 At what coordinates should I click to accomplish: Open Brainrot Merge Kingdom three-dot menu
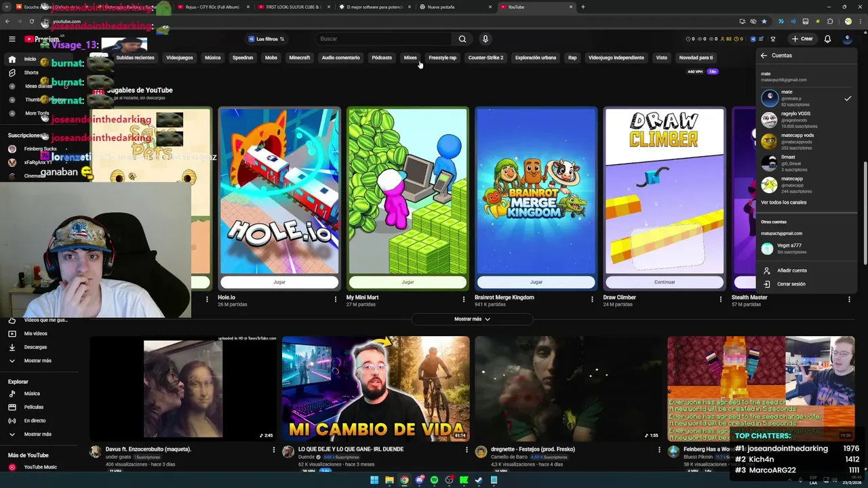pos(592,299)
